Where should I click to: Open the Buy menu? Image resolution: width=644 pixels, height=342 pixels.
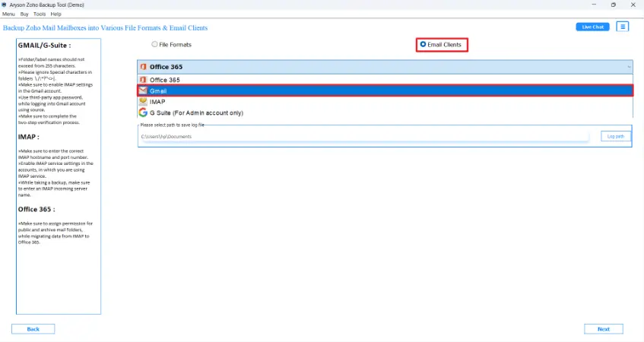(24, 14)
